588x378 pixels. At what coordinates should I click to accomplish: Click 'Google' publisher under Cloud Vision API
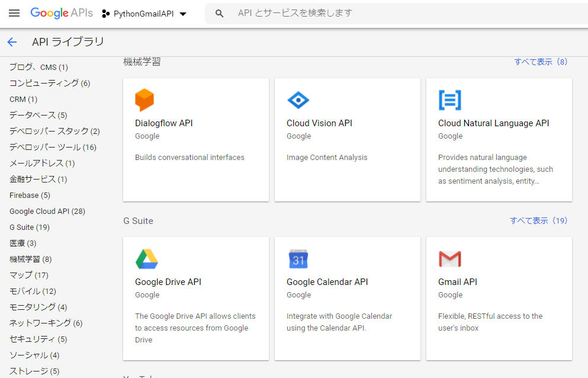[x=299, y=136]
